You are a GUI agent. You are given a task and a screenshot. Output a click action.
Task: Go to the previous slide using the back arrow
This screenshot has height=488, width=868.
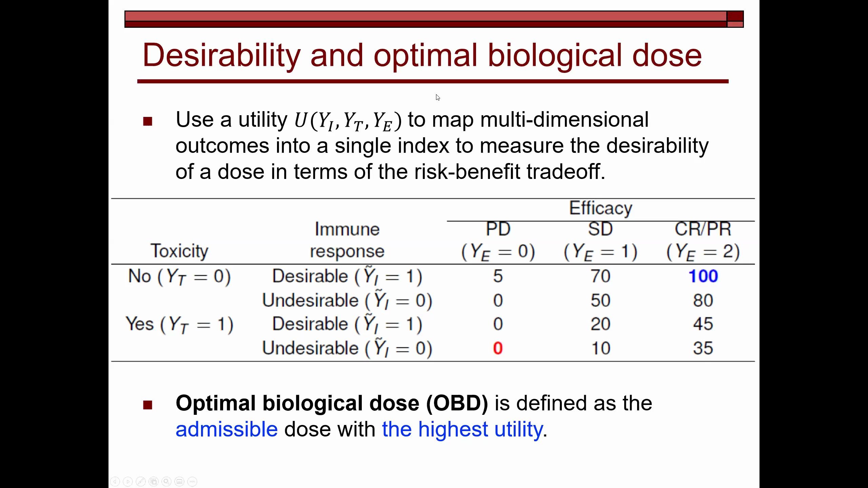[115, 481]
